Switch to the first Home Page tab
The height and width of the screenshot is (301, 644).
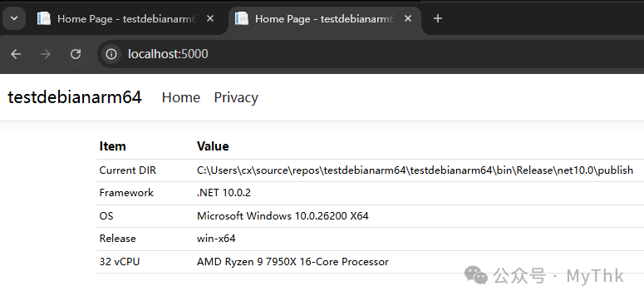click(x=126, y=19)
